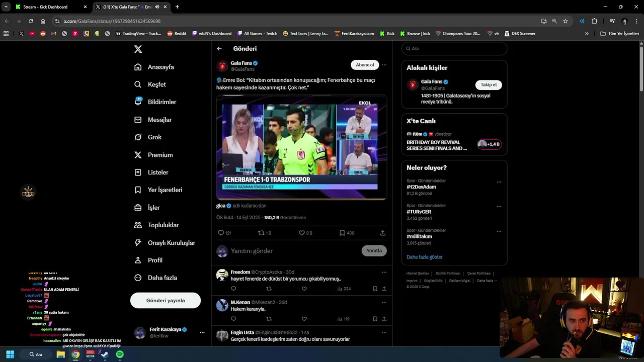Viewport: 644px width, 362px height.
Task: Open more options for #TURvGER trend
Action: pos(499,207)
